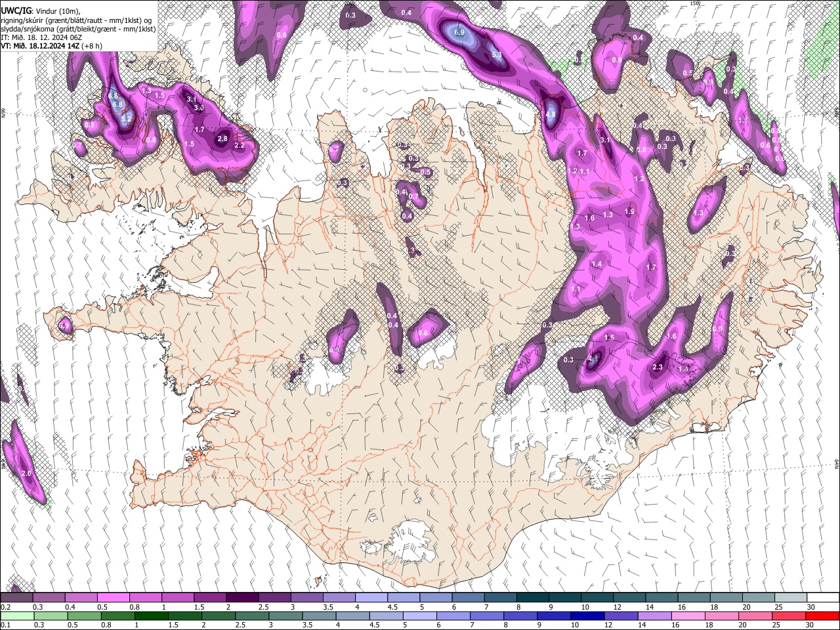
Task: Pick the deep navy bottom-row swatch between 10 and 12
Action: point(588,616)
